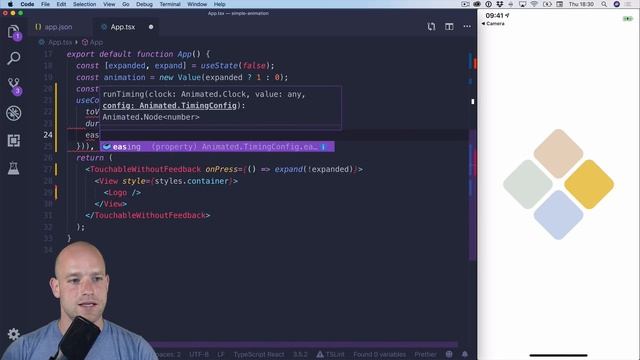Open the File menu
The width and height of the screenshot is (640, 360).
[x=45, y=4]
